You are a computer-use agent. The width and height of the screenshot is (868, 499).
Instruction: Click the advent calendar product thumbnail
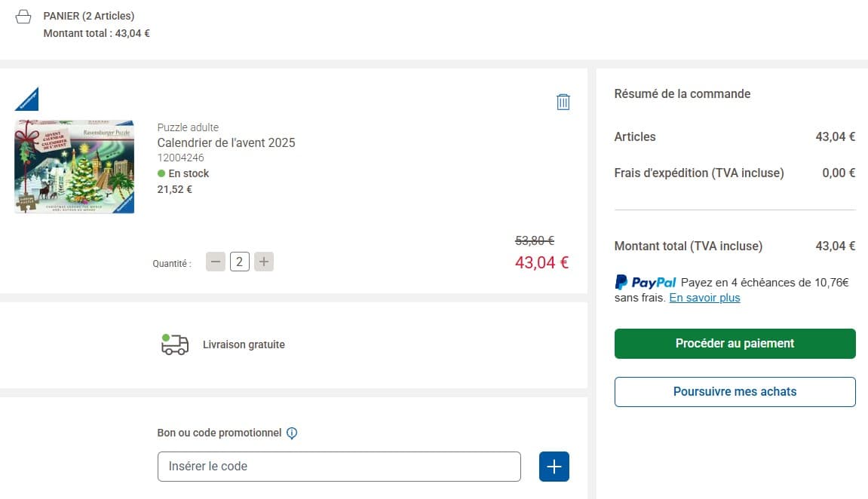point(73,167)
